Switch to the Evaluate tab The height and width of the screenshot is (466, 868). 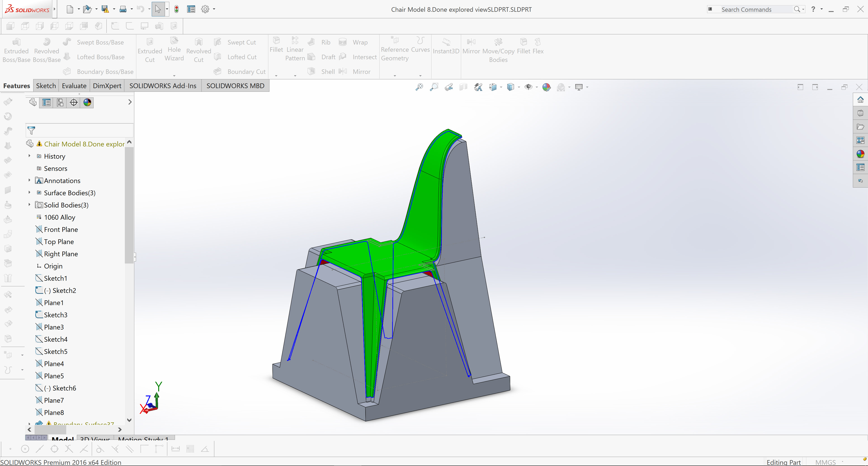tap(74, 86)
